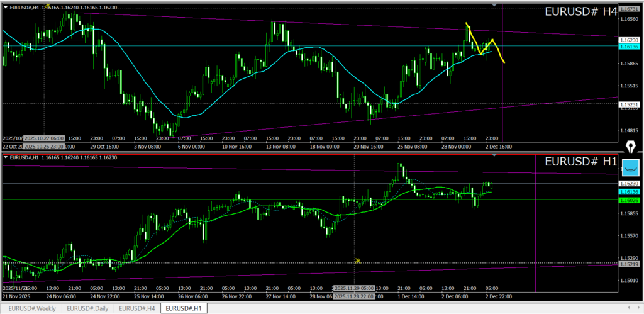Switch to the EURUSD#,Weekly tab
The height and width of the screenshot is (314, 644).
click(31, 308)
